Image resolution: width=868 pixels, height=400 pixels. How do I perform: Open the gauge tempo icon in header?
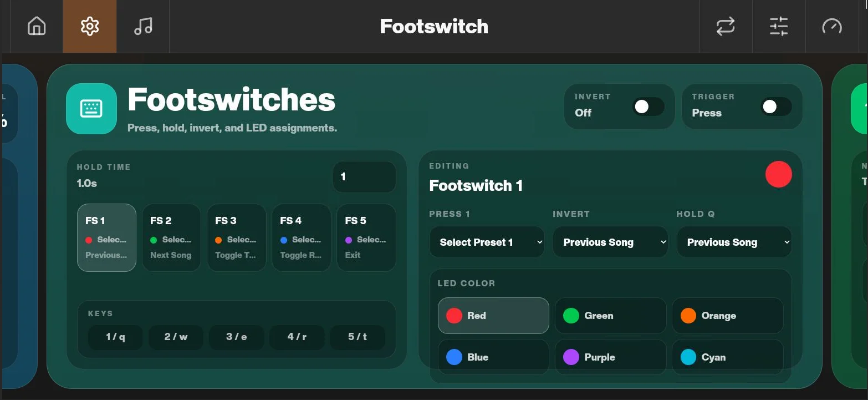tap(832, 26)
